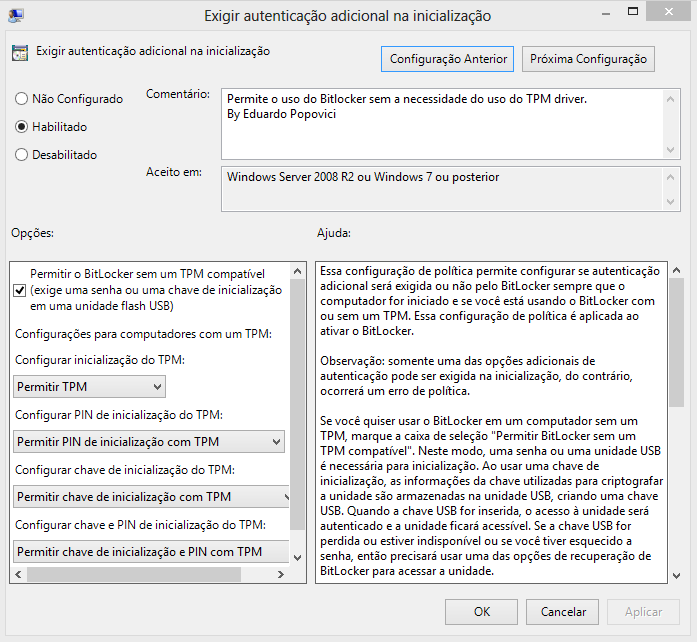Image resolution: width=697 pixels, height=642 pixels.
Task: Open Permitir PIN de inicialização com TPM dropdown
Action: pos(149,441)
